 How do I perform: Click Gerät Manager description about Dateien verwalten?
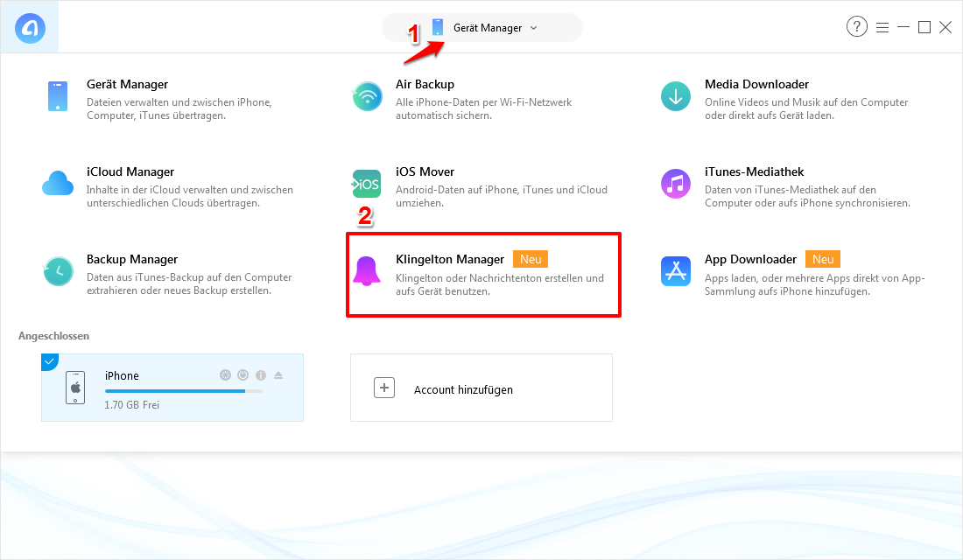pos(179,108)
